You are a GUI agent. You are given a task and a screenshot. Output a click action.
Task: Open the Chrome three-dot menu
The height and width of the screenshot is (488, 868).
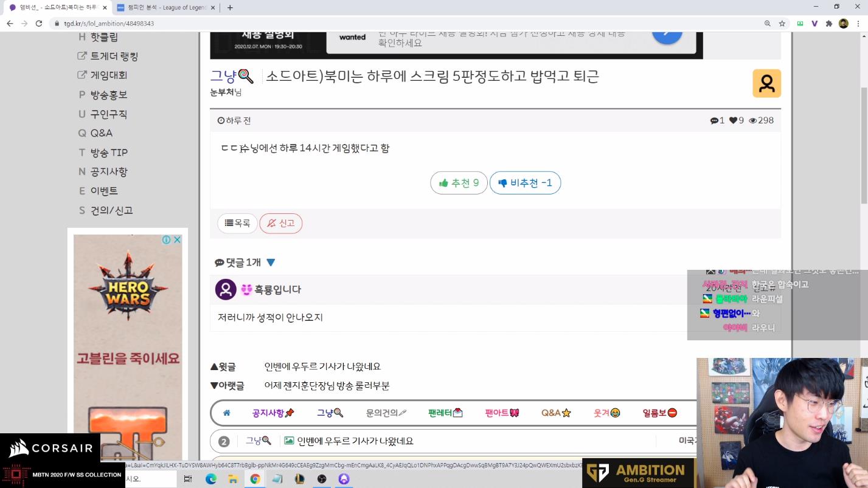click(858, 23)
